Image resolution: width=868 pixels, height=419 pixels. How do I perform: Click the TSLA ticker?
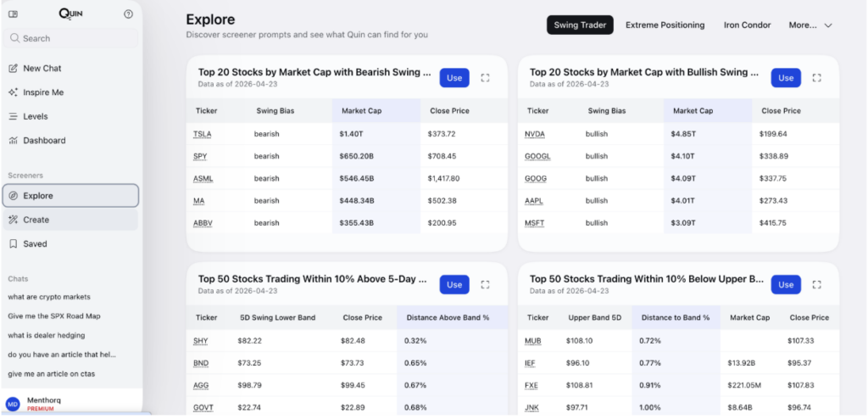pyautogui.click(x=202, y=134)
